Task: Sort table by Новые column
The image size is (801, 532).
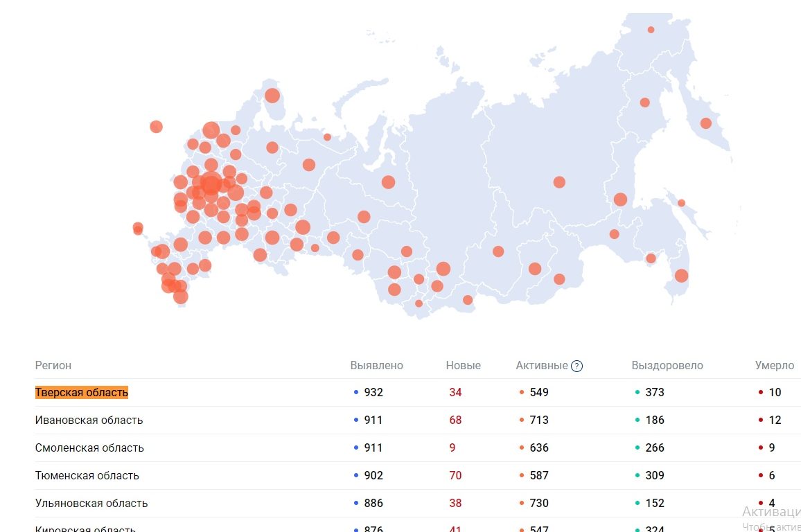Action: click(464, 365)
